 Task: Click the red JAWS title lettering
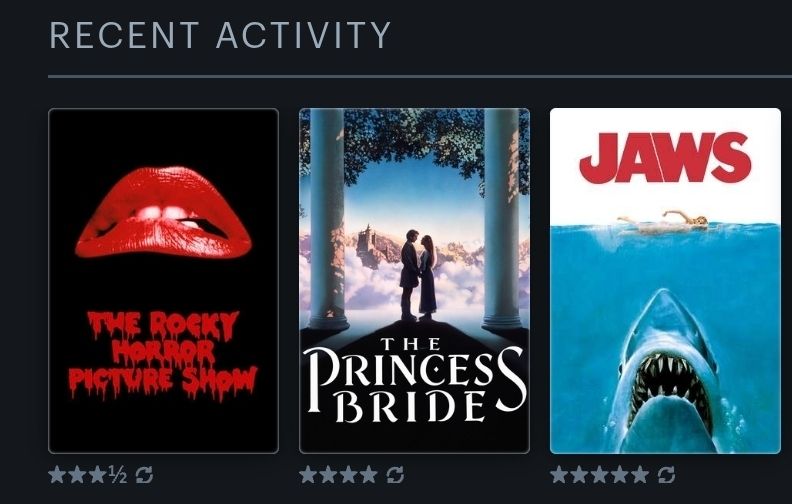point(665,158)
